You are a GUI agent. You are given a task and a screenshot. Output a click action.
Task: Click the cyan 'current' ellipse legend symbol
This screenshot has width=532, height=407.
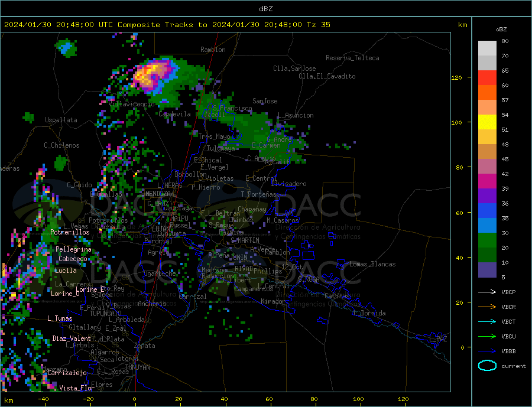487,366
